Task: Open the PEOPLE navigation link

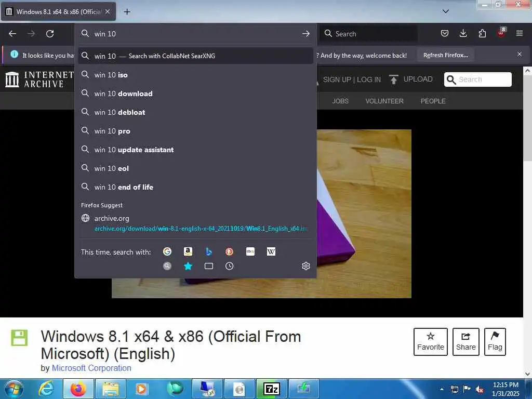Action: (433, 101)
